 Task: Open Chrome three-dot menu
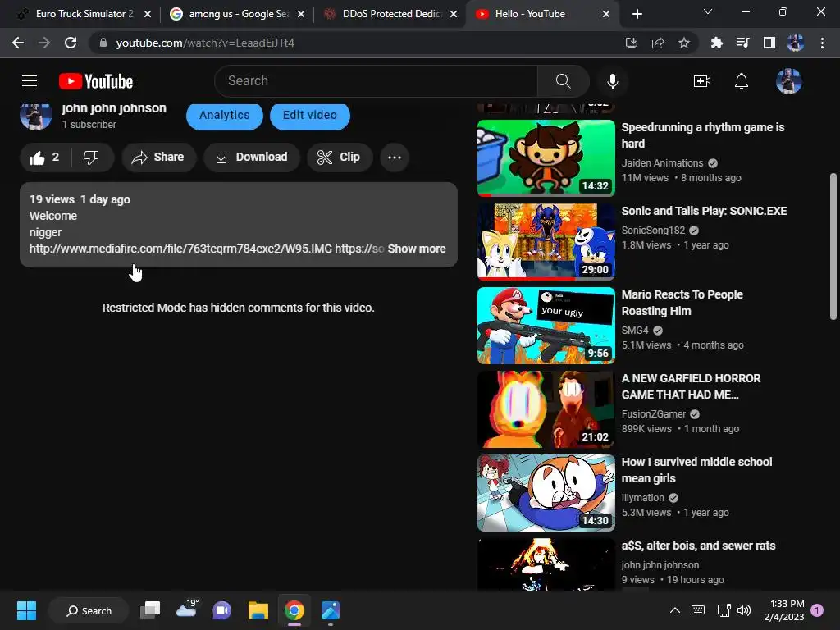coord(822,43)
